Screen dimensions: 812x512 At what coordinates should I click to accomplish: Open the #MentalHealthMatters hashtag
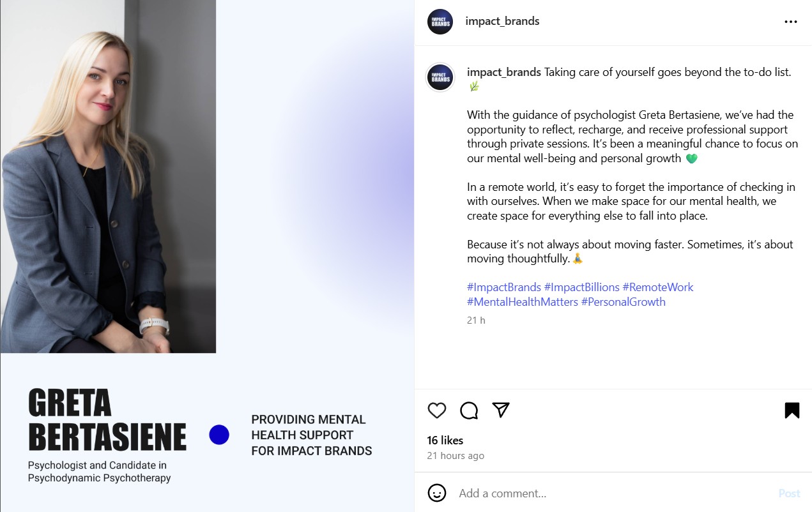click(523, 302)
